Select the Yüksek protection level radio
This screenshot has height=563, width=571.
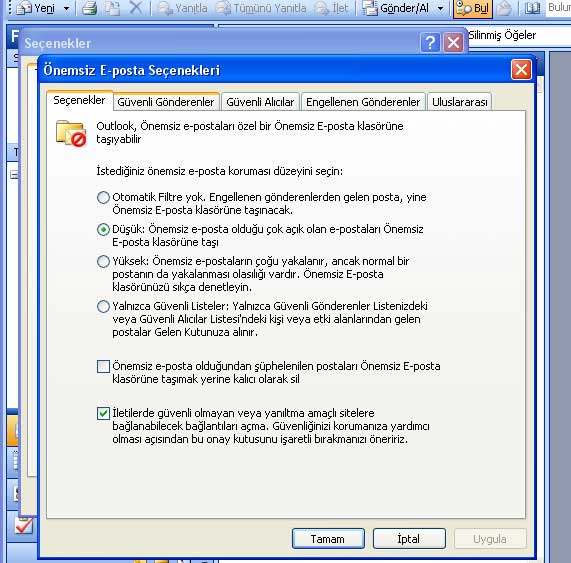coord(103,261)
